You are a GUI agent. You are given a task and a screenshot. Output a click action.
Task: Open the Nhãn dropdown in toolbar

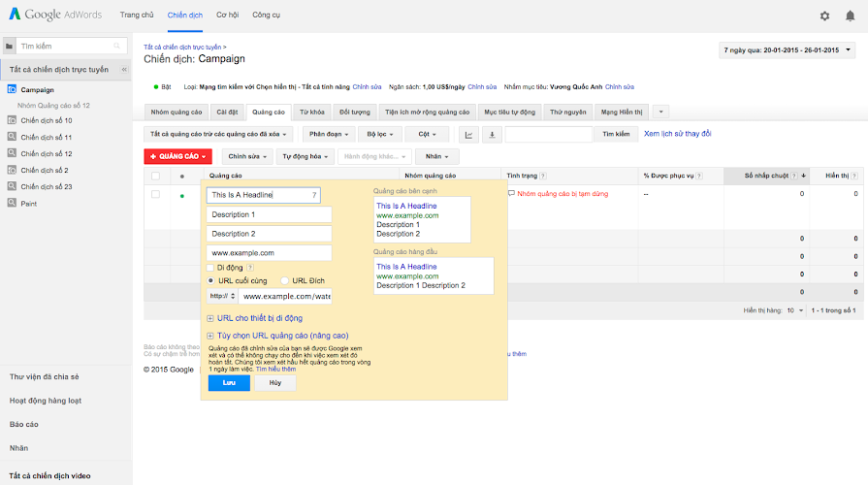pos(436,157)
